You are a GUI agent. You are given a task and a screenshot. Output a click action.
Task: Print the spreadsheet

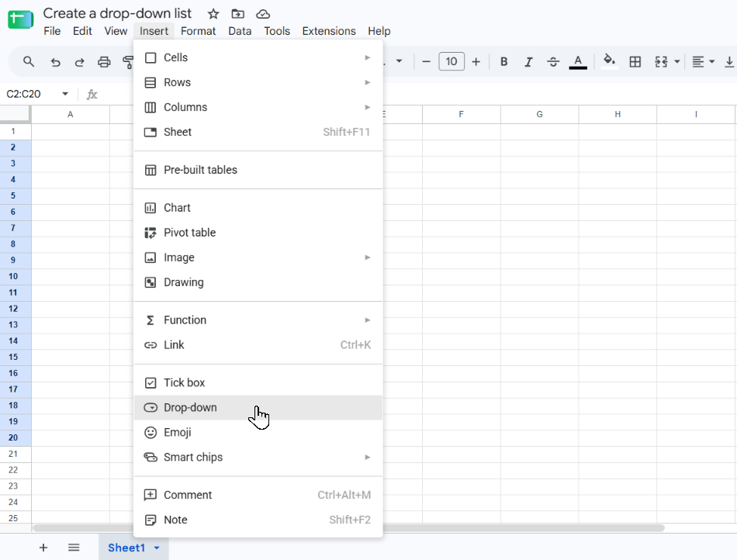[104, 61]
